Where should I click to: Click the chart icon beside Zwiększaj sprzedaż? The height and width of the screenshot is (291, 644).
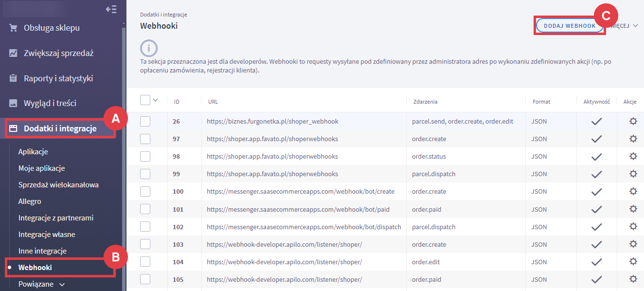[x=13, y=53]
